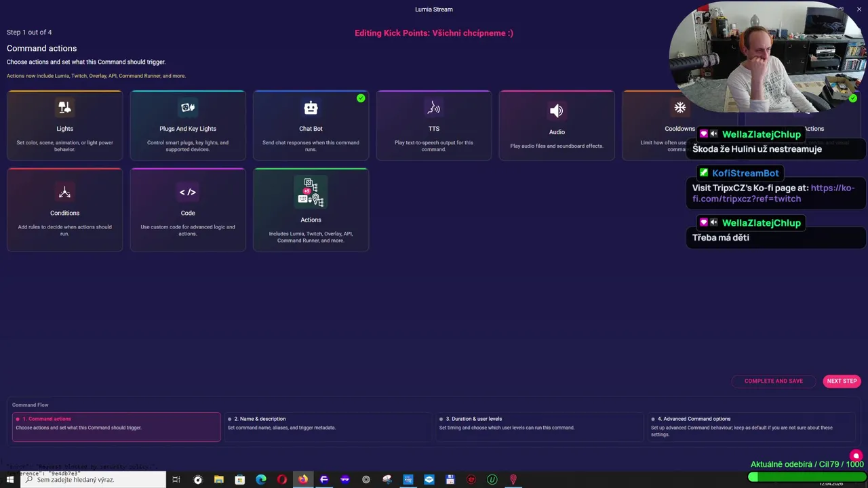Open the Audio speaker icon
This screenshot has height=488, width=868.
(557, 110)
